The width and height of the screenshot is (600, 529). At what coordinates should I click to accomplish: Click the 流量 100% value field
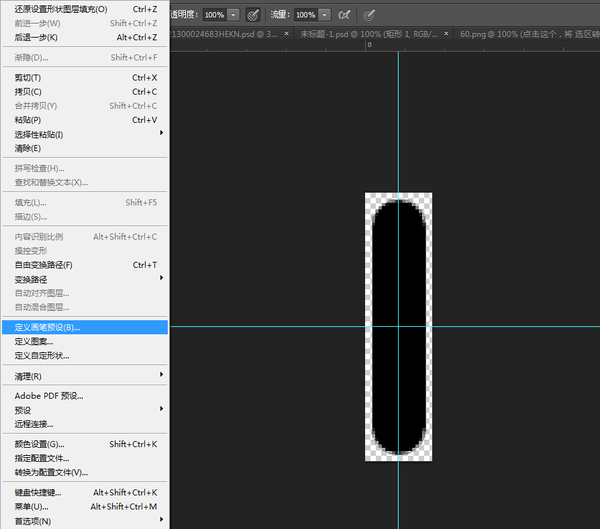click(304, 15)
